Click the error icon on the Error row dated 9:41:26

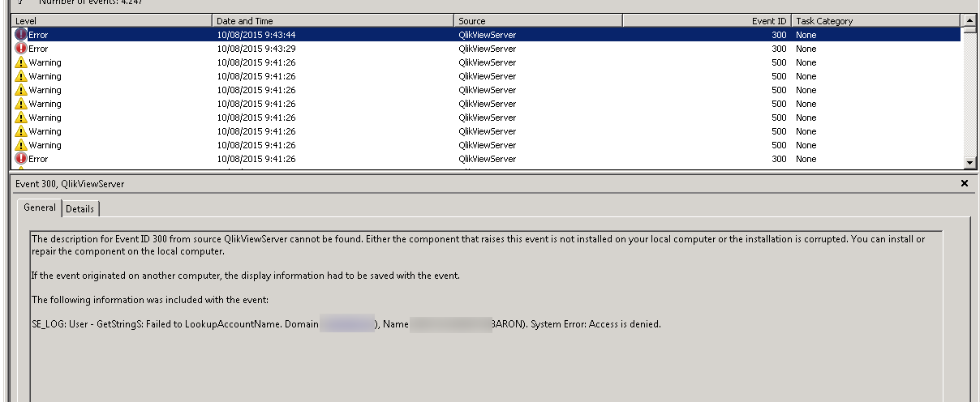click(21, 159)
